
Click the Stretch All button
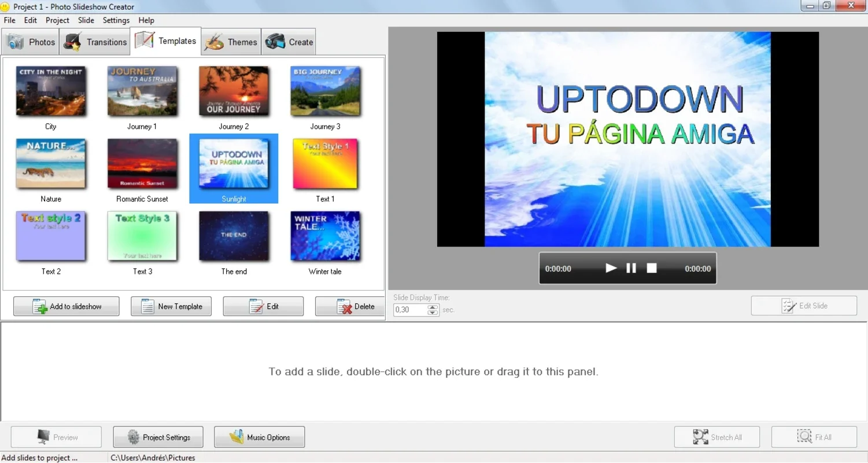coord(717,437)
